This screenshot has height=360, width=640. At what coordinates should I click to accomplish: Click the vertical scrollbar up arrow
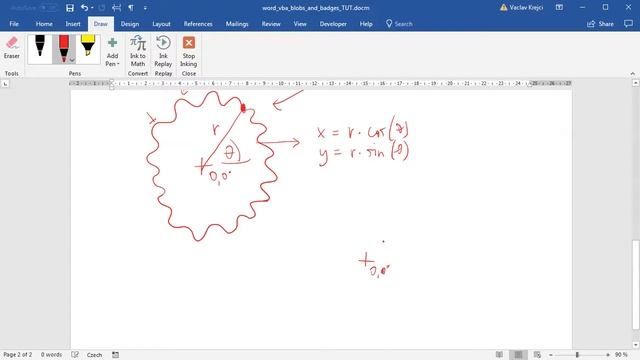pyautogui.click(x=636, y=83)
